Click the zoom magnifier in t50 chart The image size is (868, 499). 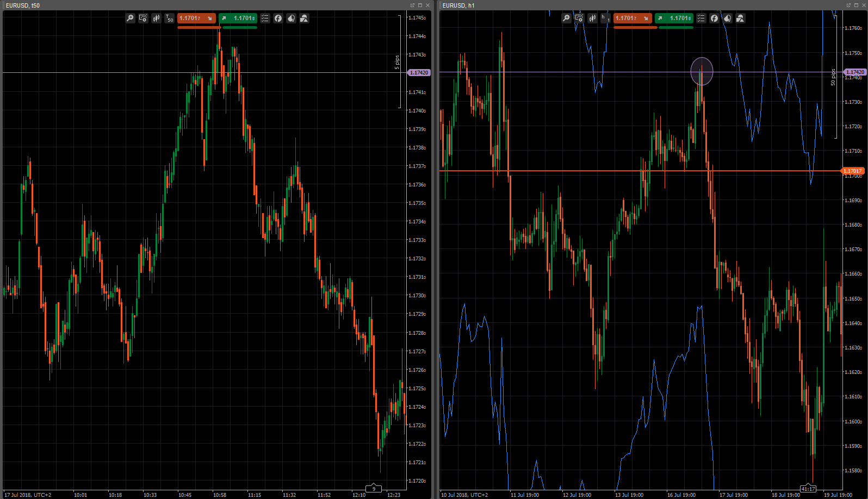130,18
